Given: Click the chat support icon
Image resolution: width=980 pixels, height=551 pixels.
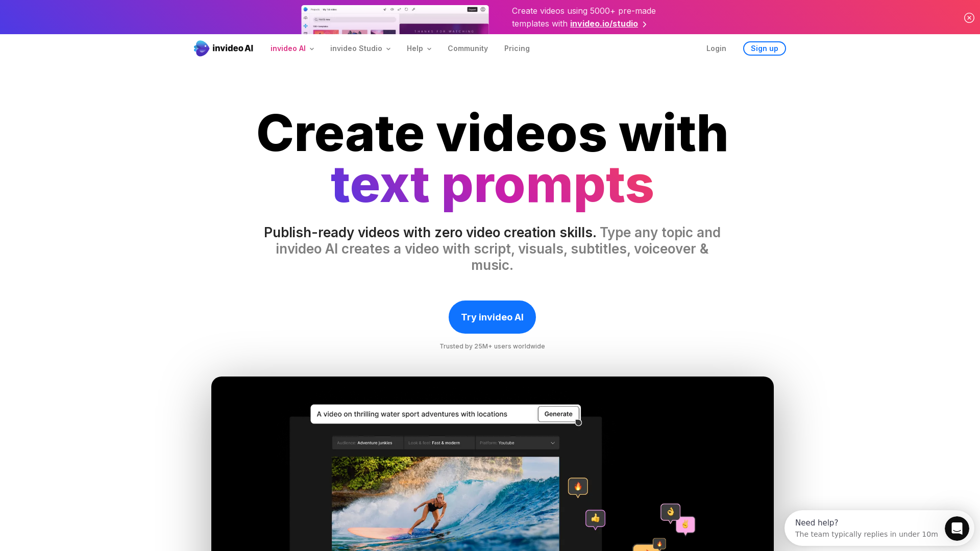Looking at the screenshot, I should (957, 528).
